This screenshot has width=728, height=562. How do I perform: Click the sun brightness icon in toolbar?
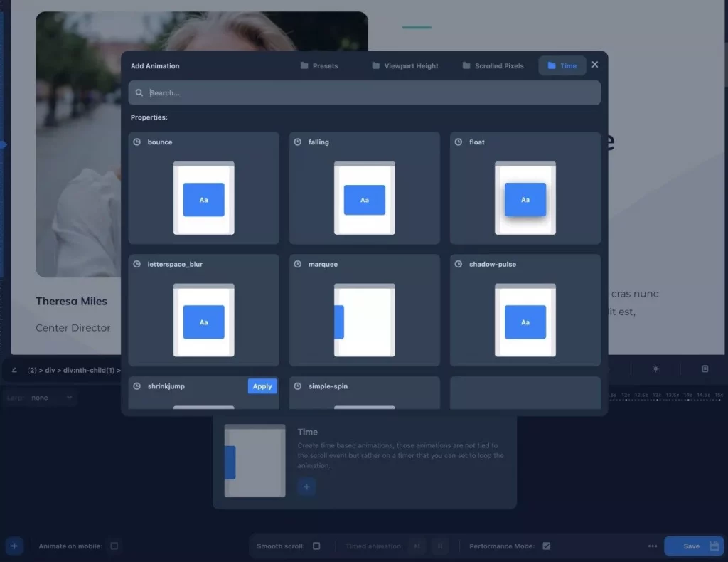(x=655, y=369)
